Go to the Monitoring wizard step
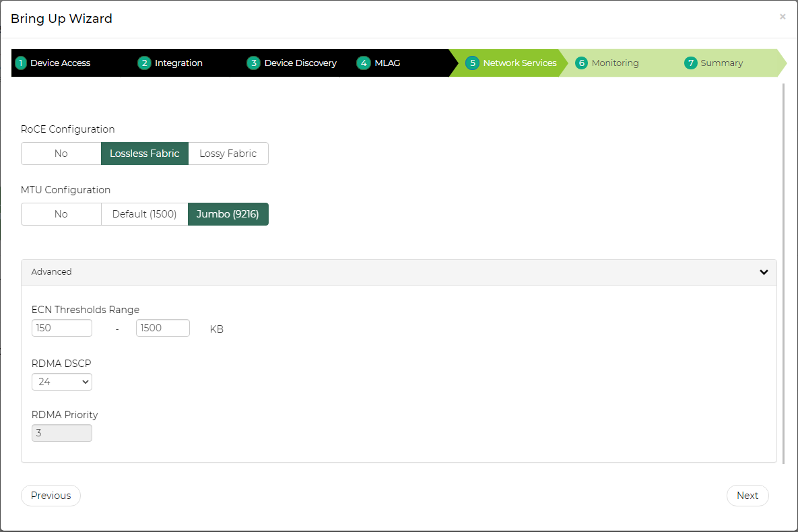 (615, 63)
